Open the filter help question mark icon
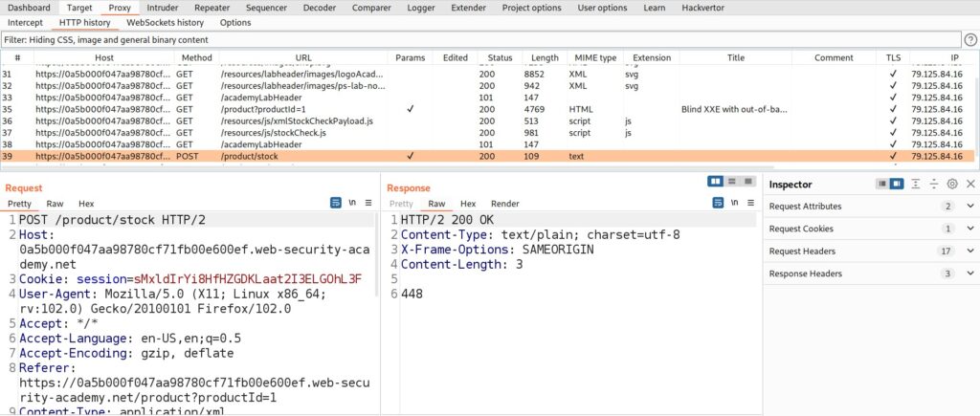Viewport: 980px width, 416px height. 969,40
